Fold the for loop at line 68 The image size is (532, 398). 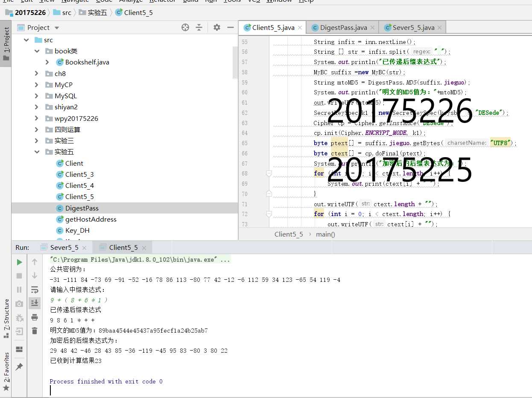pyautogui.click(x=269, y=173)
